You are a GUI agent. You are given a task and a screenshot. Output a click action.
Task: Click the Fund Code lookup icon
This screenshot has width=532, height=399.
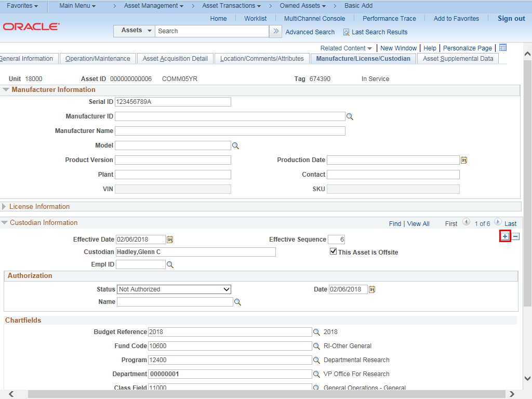(316, 346)
